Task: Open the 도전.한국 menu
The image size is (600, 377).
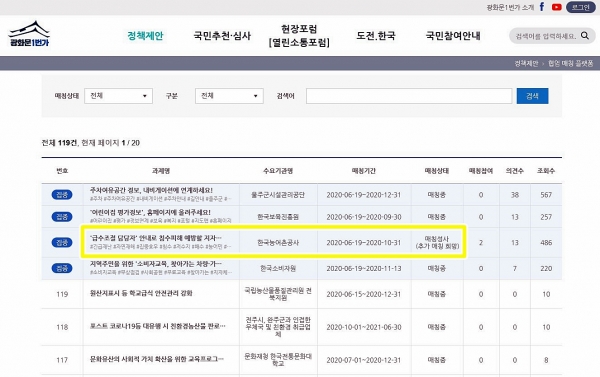Action: pos(376,36)
